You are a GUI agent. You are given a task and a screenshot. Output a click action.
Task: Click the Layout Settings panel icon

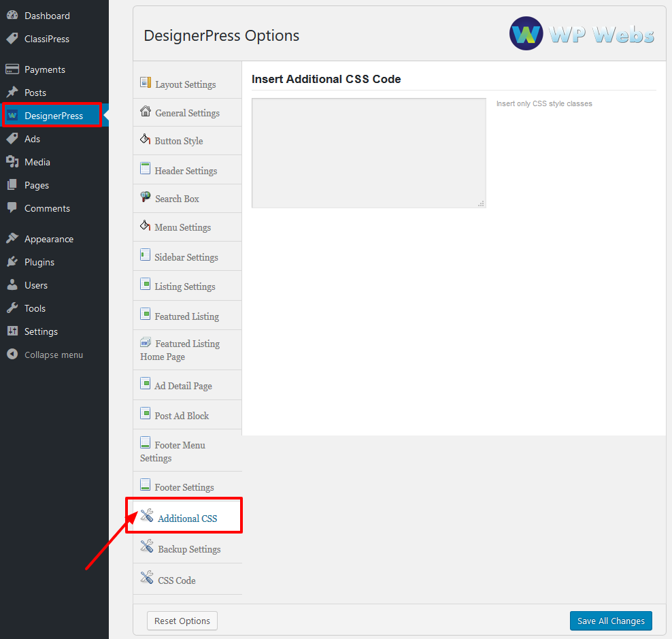tap(146, 82)
